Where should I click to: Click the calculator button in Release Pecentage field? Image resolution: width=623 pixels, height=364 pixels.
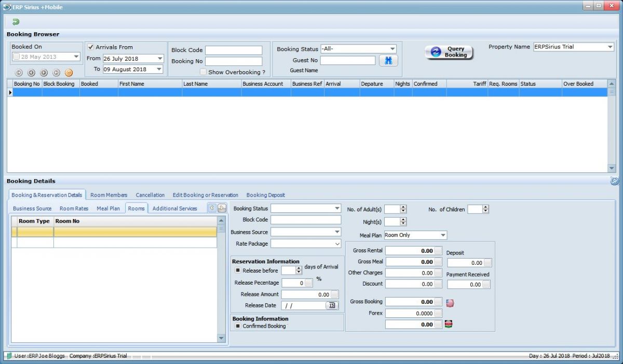[309, 283]
